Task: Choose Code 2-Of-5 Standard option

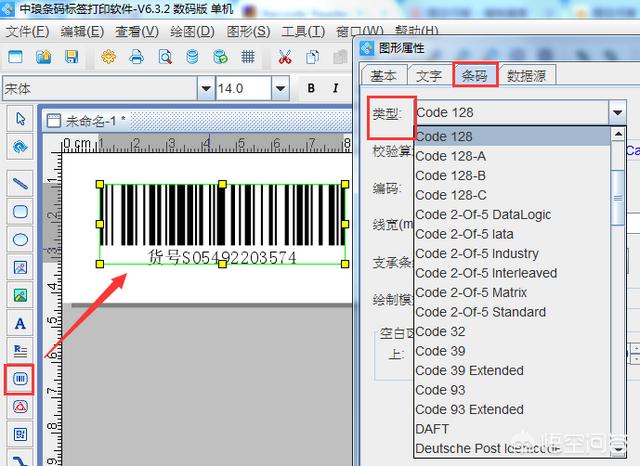Action: [x=512, y=312]
